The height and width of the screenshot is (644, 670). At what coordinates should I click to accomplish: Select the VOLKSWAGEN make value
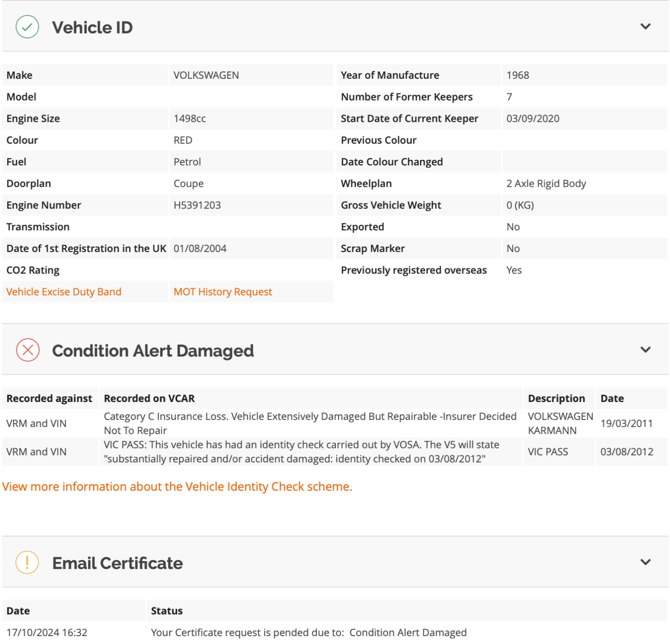pyautogui.click(x=206, y=75)
